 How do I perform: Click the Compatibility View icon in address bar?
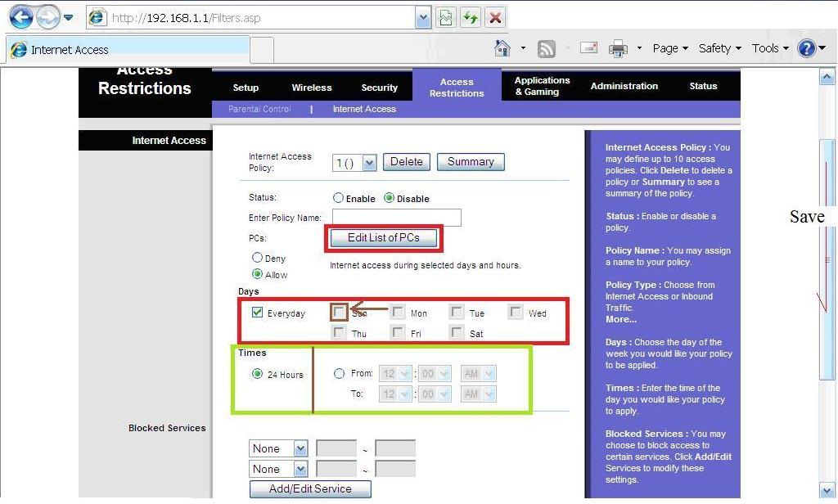tap(445, 18)
